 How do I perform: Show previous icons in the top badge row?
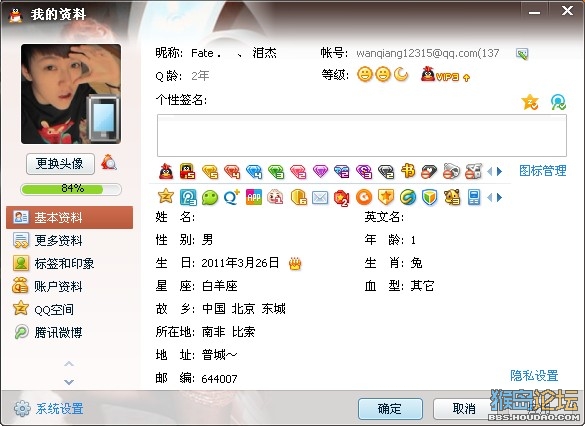click(x=490, y=172)
